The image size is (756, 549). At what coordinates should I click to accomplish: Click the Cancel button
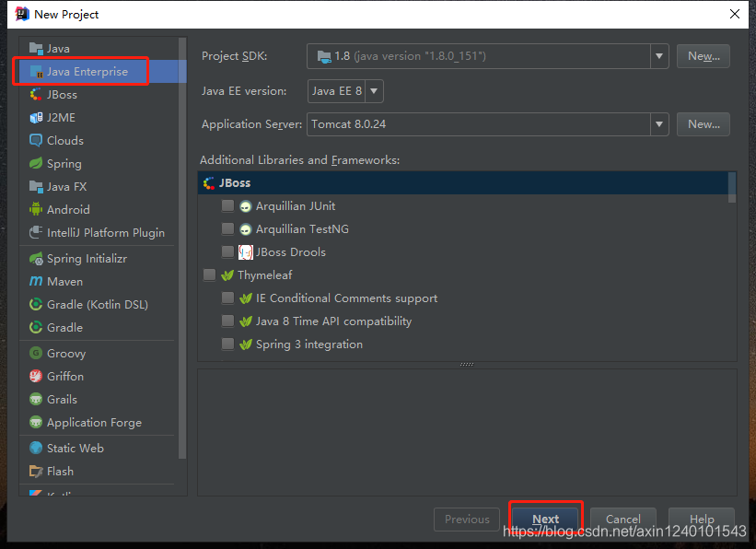tap(622, 520)
